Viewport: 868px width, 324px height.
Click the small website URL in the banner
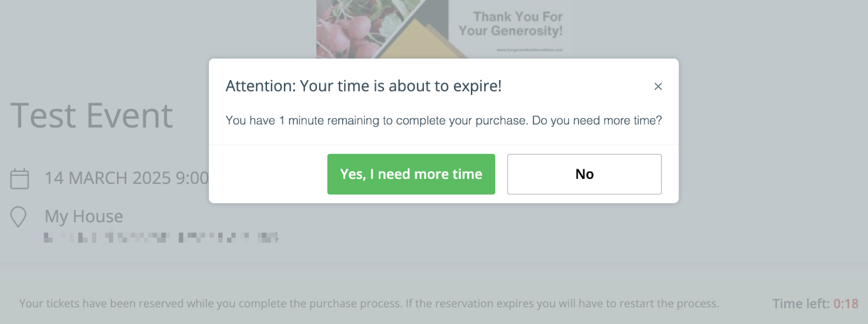(x=530, y=49)
